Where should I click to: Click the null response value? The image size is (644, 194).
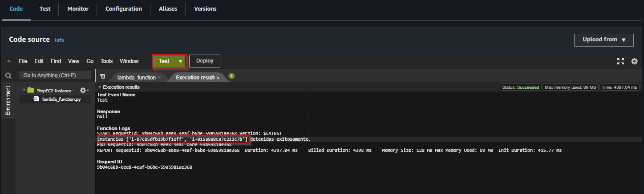tap(102, 117)
